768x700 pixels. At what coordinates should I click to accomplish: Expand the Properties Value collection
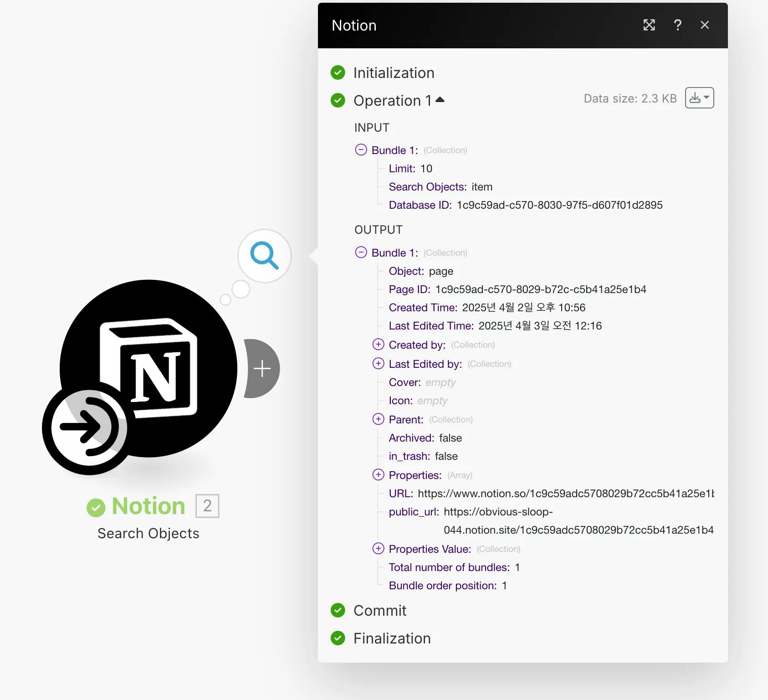(378, 549)
